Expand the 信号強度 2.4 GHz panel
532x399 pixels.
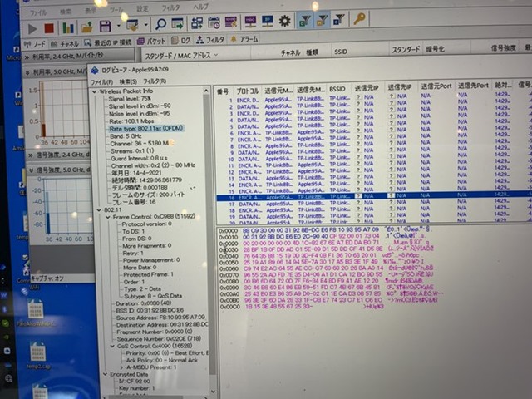[30, 155]
